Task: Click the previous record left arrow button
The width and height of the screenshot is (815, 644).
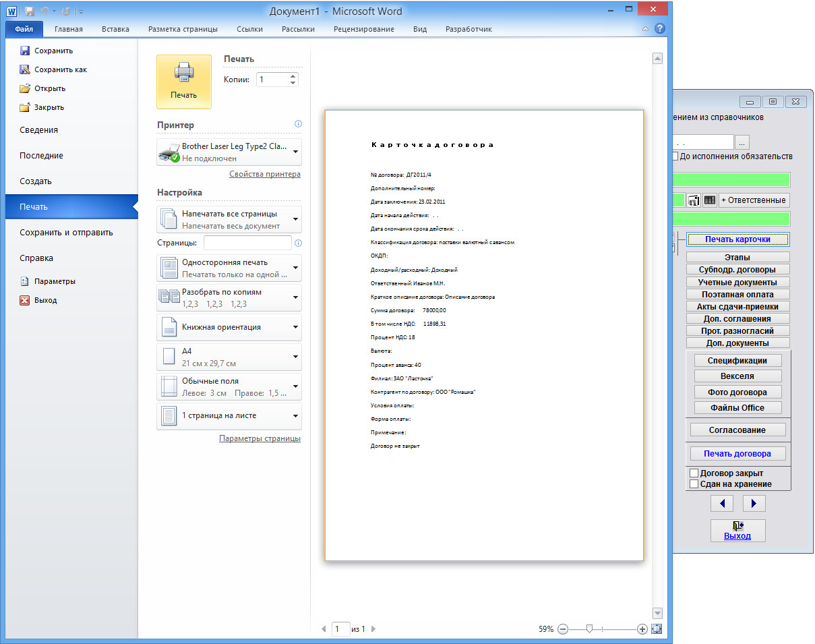Action: (722, 503)
